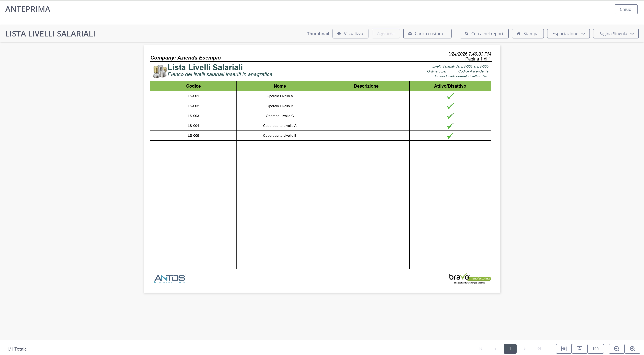This screenshot has width=644, height=355.
Task: Fit report to page height
Action: click(x=579, y=349)
